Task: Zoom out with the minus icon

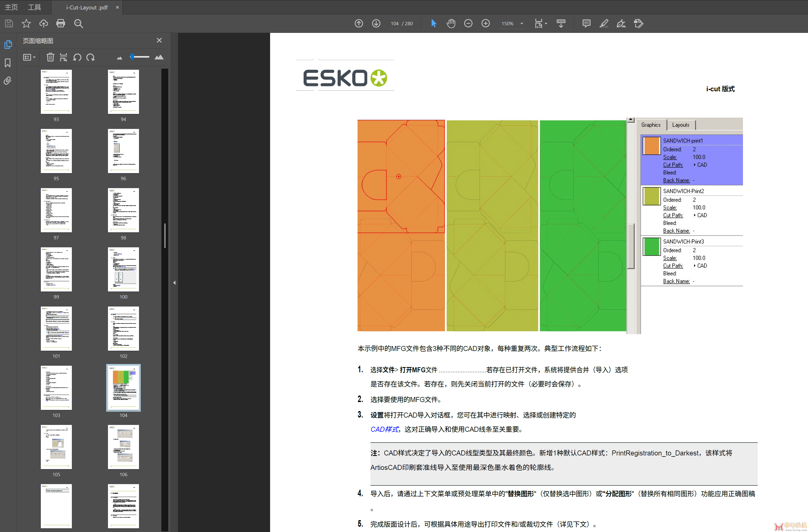Action: click(468, 23)
